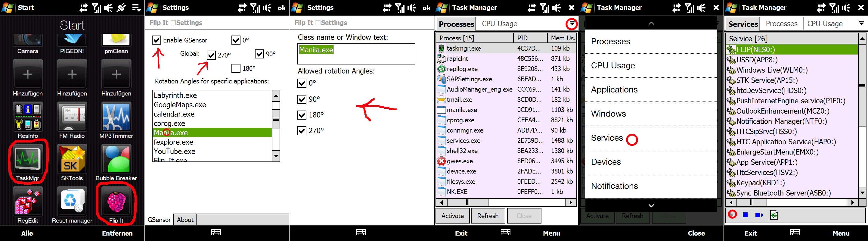Viewport: 868px width, 241px height.
Task: Open the TaskMgr app icon
Action: (x=28, y=158)
